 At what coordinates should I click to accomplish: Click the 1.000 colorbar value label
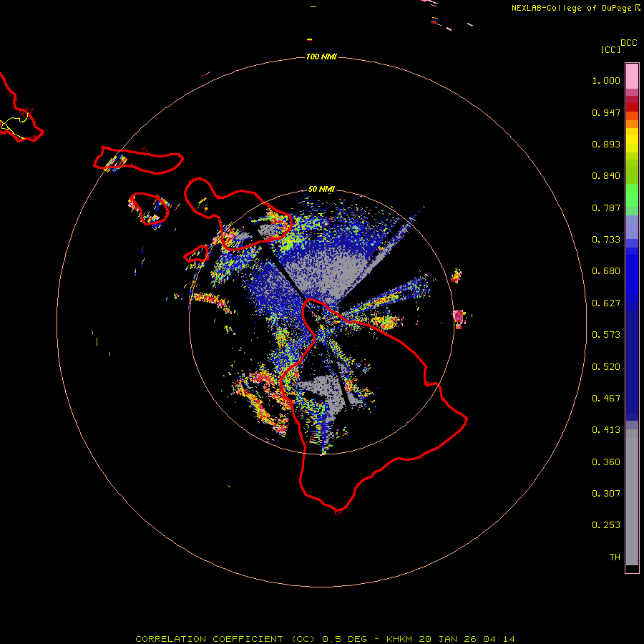pos(606,80)
